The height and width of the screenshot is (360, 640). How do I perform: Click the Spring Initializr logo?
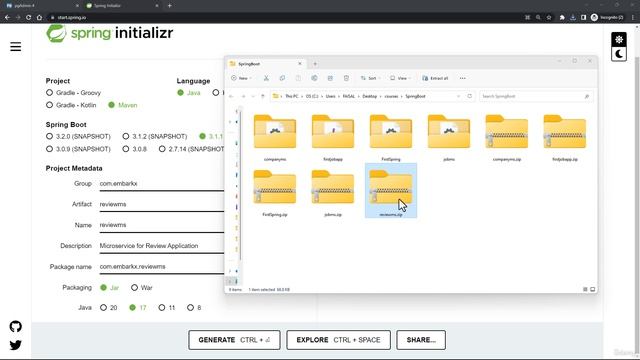(109, 33)
